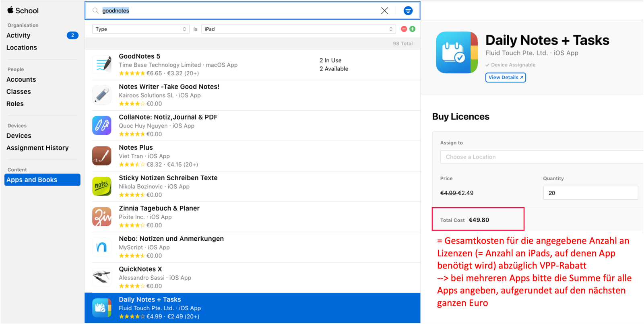Click the €4.99 €2.49 price text
Screen dimensions: 644x324
tap(457, 193)
